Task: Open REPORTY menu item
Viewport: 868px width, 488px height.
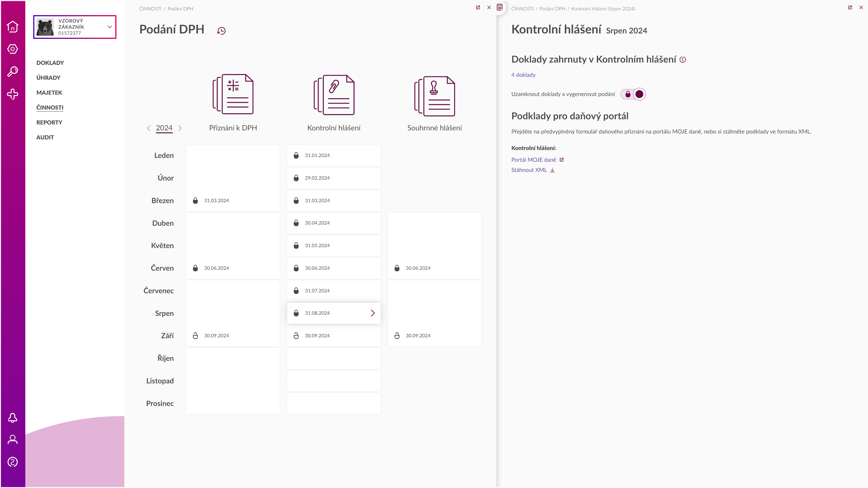Action: tap(49, 122)
